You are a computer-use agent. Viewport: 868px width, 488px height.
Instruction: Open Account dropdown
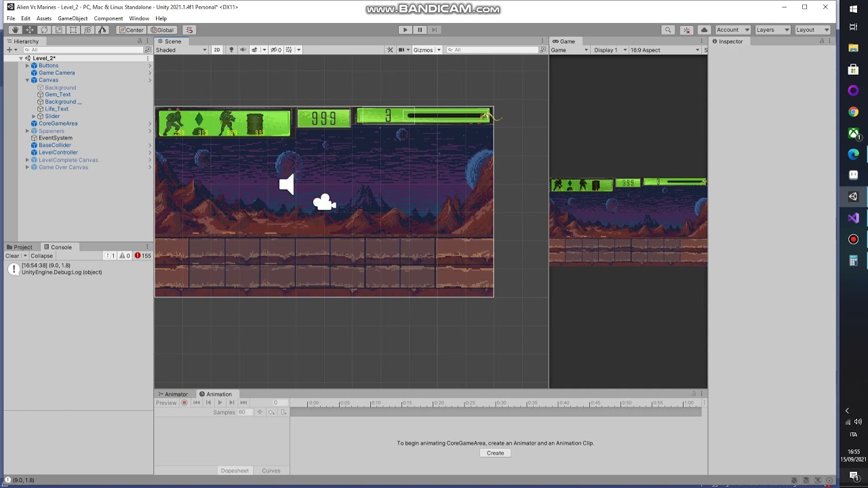[732, 30]
